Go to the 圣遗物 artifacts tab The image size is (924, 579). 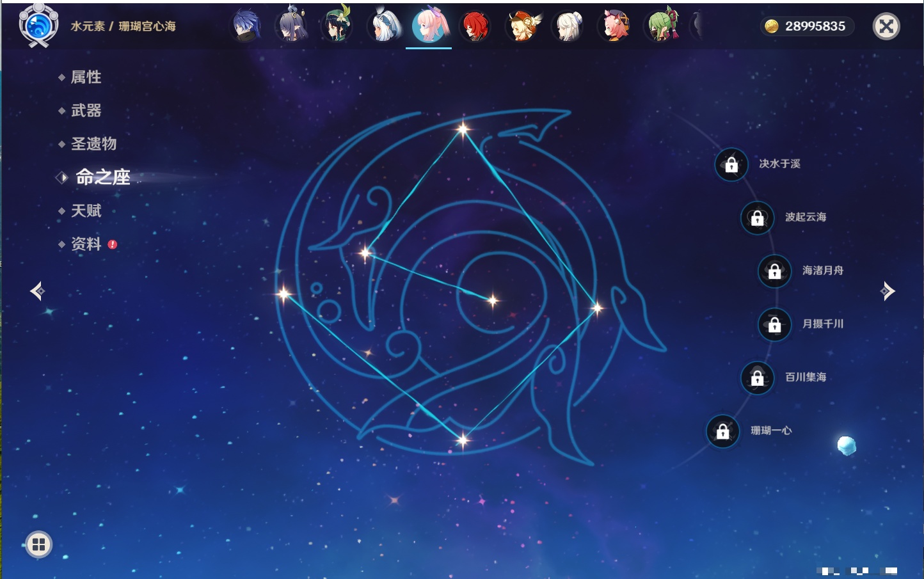(x=93, y=144)
